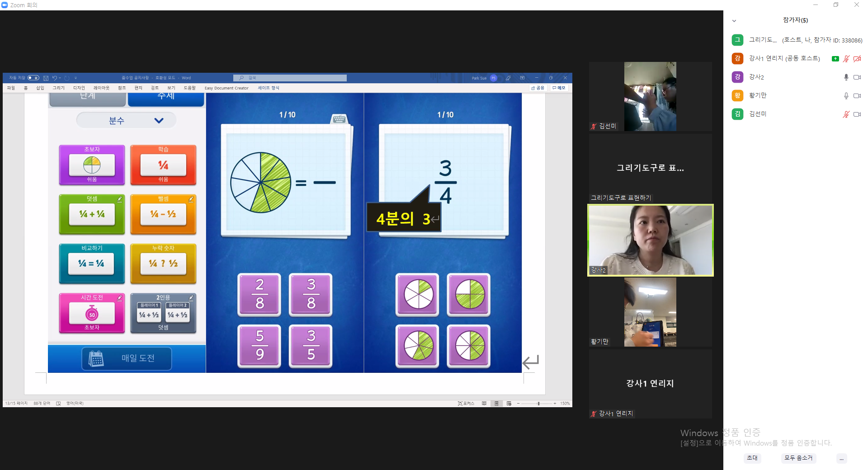868x470 pixels.
Task: Click the keyboard icon above the fraction card
Action: click(339, 119)
